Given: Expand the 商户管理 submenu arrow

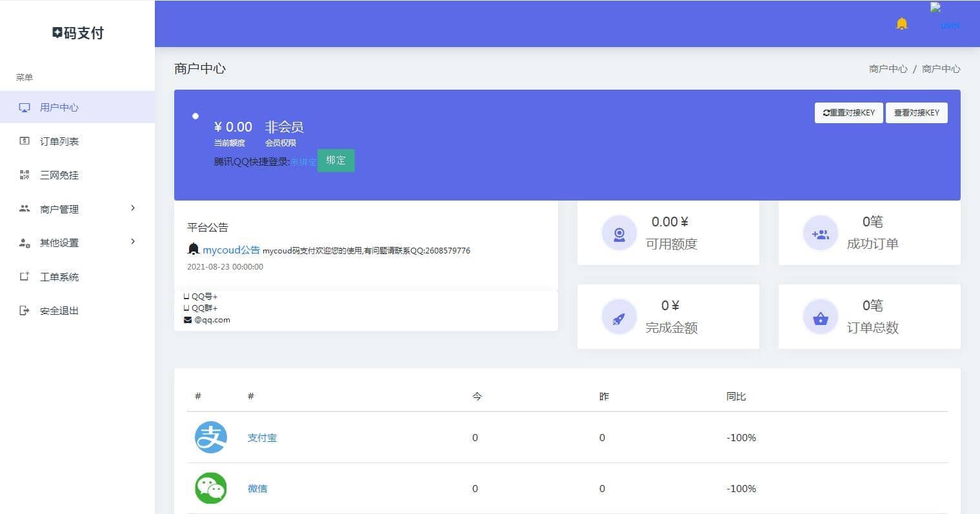Looking at the screenshot, I should click(x=133, y=208).
